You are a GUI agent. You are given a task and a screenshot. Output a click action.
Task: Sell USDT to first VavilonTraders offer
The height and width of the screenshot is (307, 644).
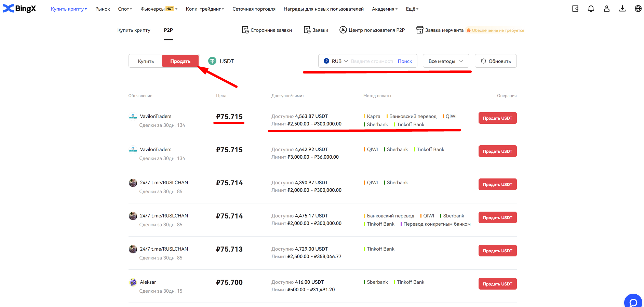pos(497,118)
